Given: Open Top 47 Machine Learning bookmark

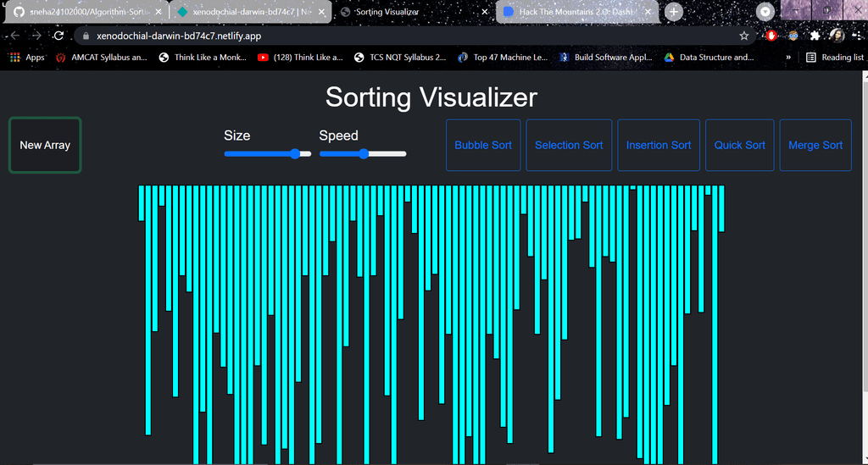Looking at the screenshot, I should [503, 57].
